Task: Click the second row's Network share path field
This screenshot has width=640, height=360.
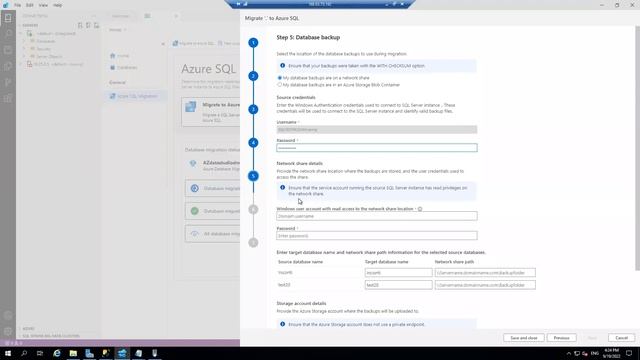Action: (x=485, y=285)
